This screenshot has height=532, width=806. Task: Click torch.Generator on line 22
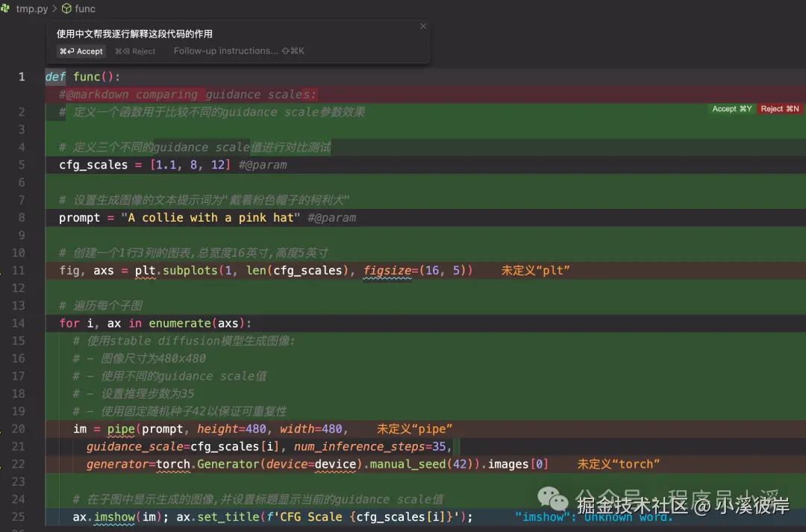tap(207, 464)
